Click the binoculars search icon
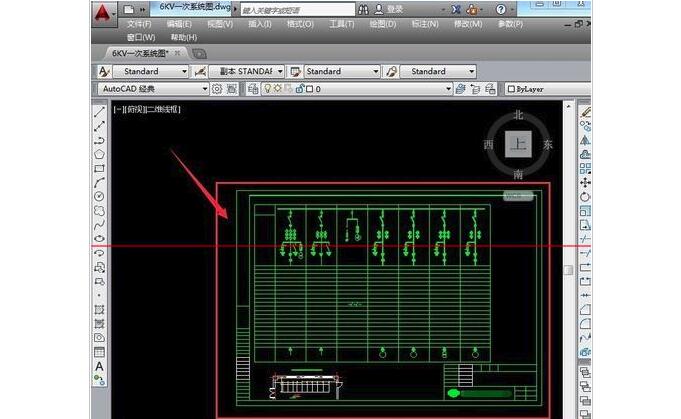681x419 pixels. point(363,10)
